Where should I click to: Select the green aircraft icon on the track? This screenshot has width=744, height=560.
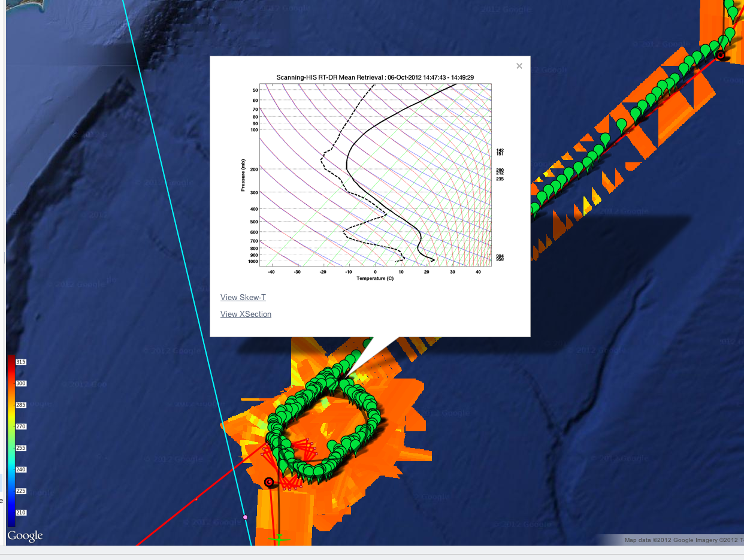click(x=279, y=539)
